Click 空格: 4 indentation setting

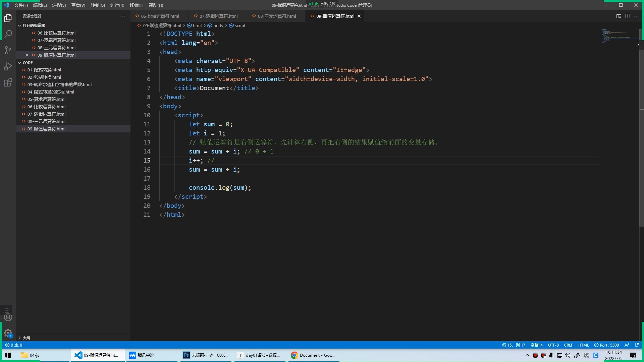(537, 345)
